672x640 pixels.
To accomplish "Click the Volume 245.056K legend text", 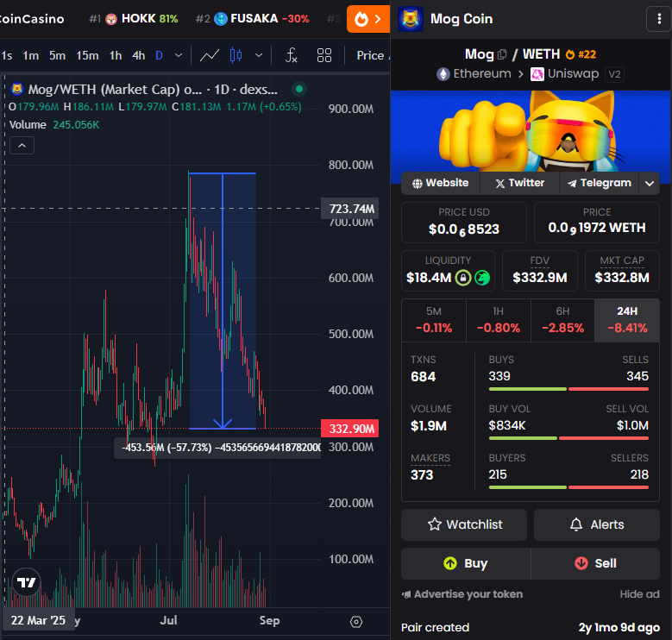I will pyautogui.click(x=54, y=125).
